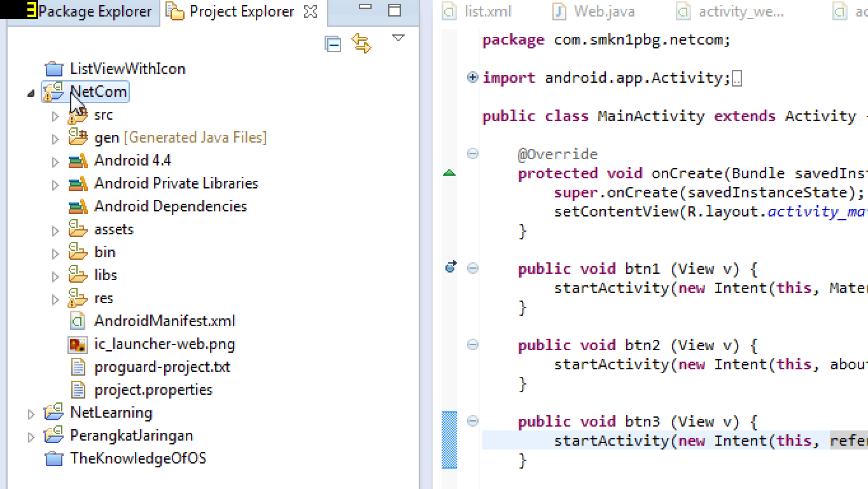Collapse the onCreate method fold
Screen dimensions: 868x489
(x=473, y=153)
